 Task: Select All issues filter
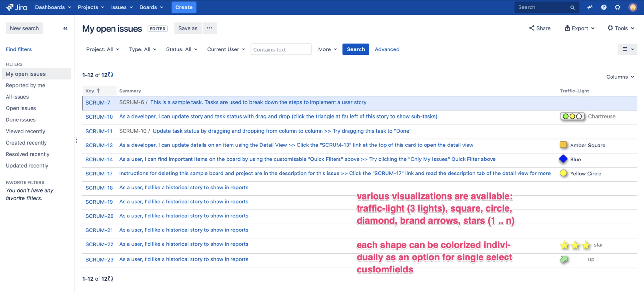click(x=17, y=97)
